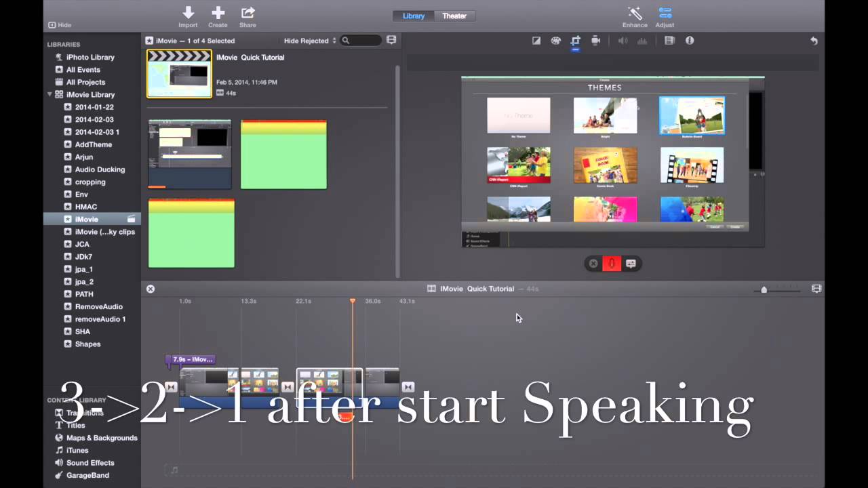Open All Projects in sidebar

(85, 83)
